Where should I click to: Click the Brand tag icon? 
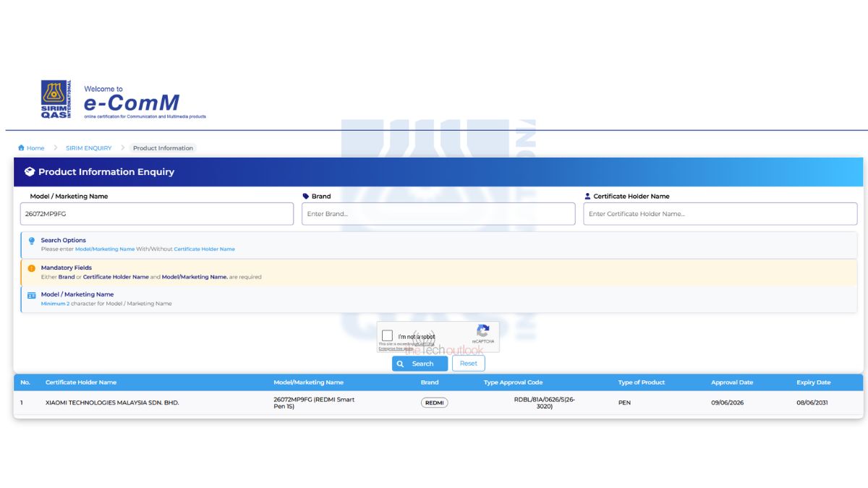(306, 196)
